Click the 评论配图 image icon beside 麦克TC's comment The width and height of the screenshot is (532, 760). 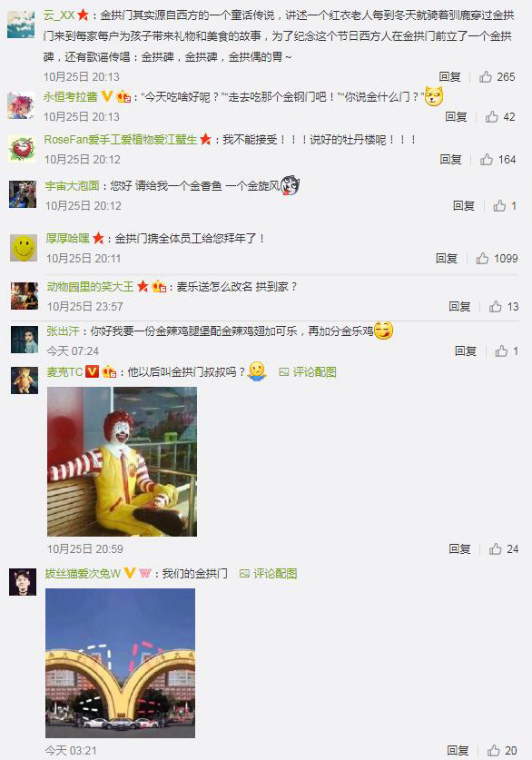coord(284,371)
